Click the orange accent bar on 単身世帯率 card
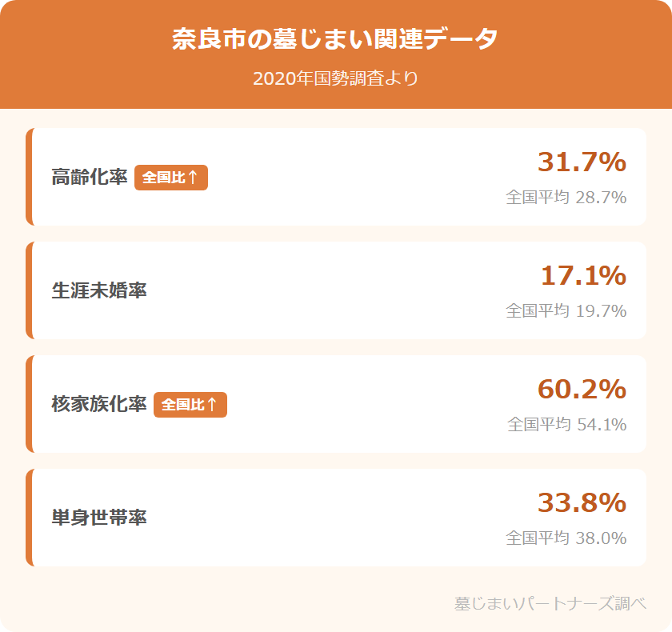This screenshot has height=632, width=672. (x=29, y=518)
